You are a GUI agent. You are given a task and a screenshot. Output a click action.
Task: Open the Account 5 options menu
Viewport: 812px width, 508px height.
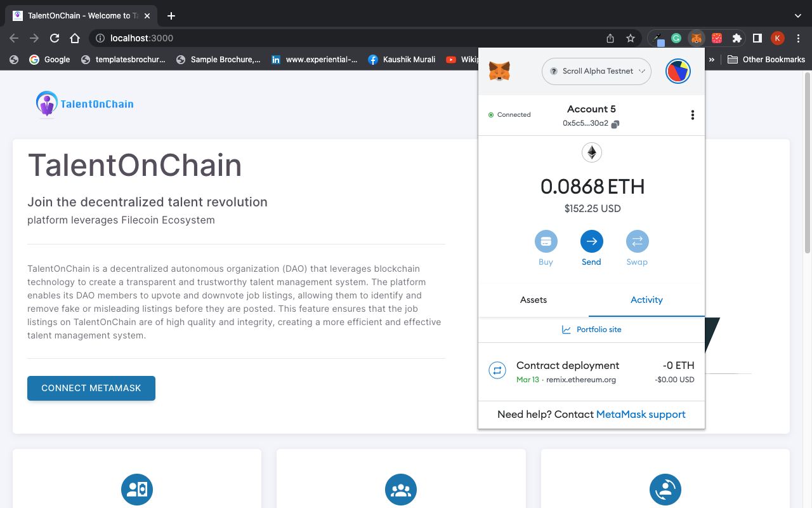point(692,115)
